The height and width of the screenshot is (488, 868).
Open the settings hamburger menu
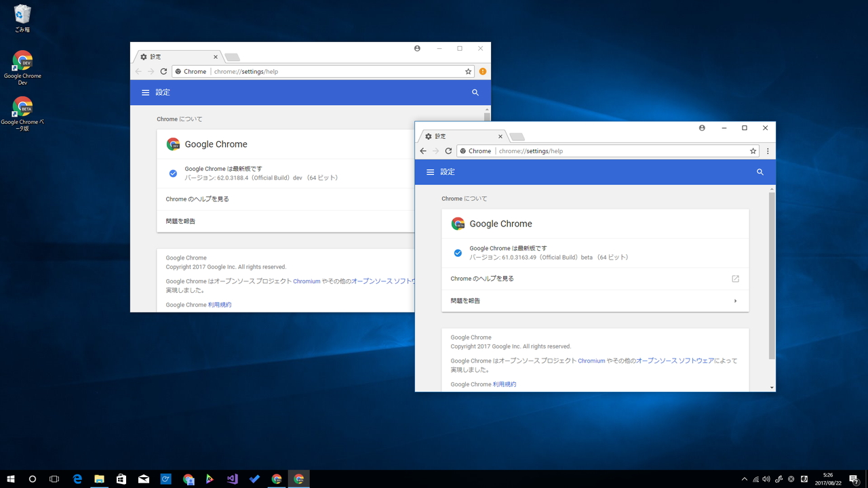(x=430, y=171)
